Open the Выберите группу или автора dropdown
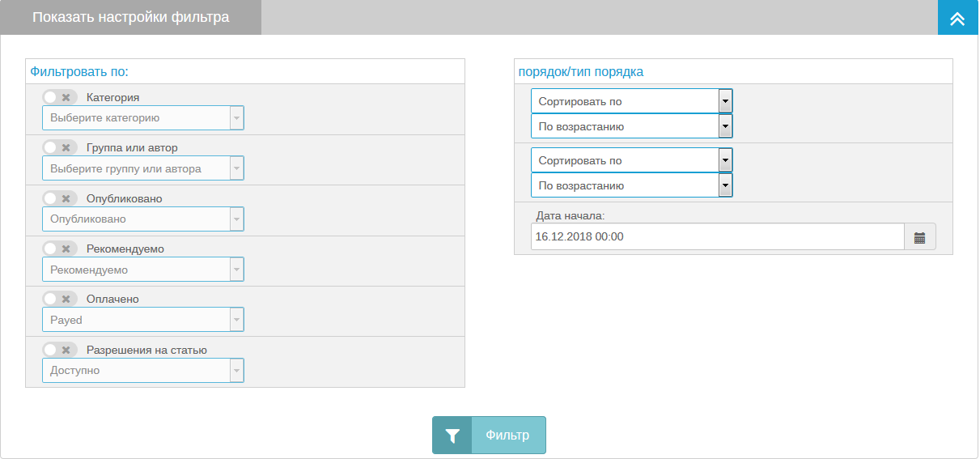The image size is (980, 459). pyautogui.click(x=142, y=168)
